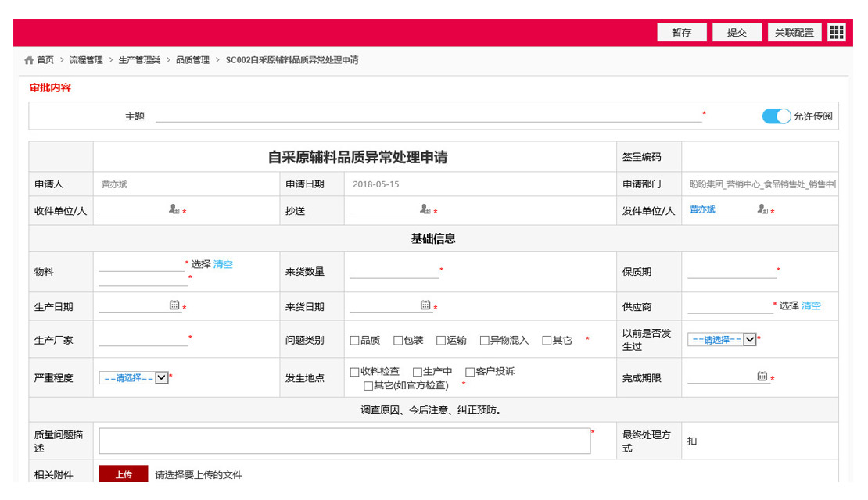Open calendar picker for 完成期限
868x500 pixels.
(762, 377)
